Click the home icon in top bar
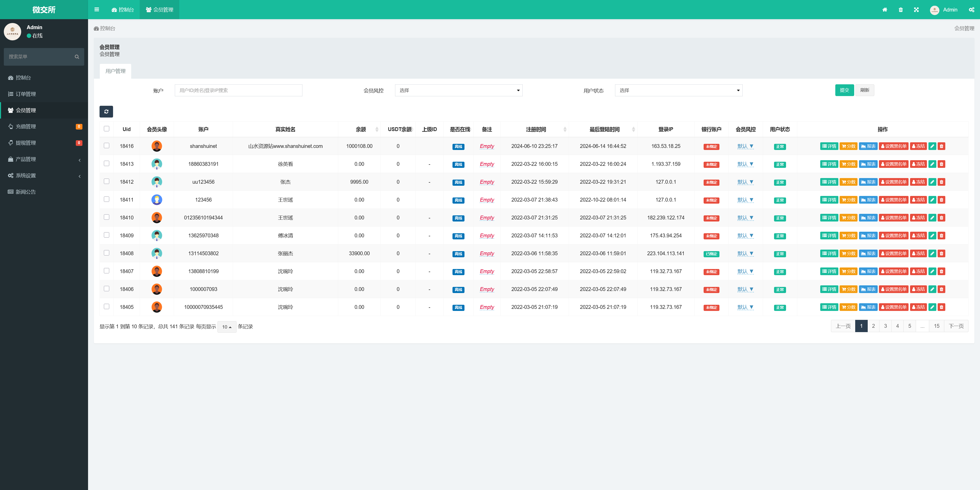 (885, 9)
